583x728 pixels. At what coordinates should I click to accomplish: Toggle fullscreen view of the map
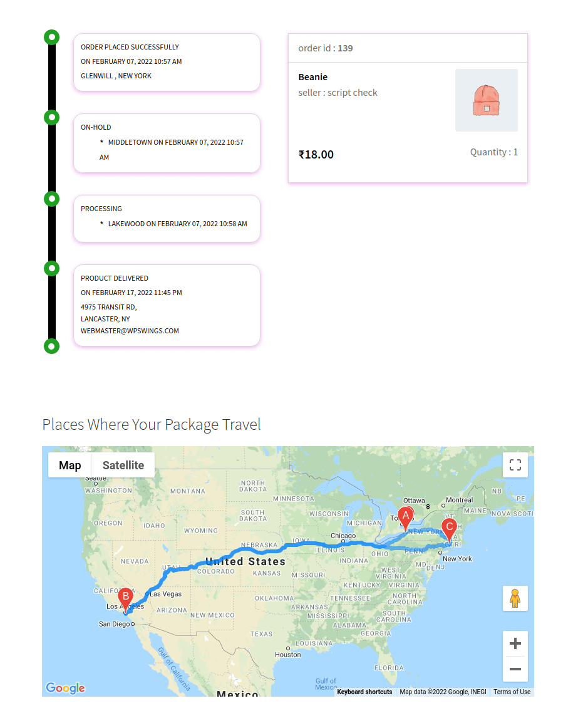point(515,465)
